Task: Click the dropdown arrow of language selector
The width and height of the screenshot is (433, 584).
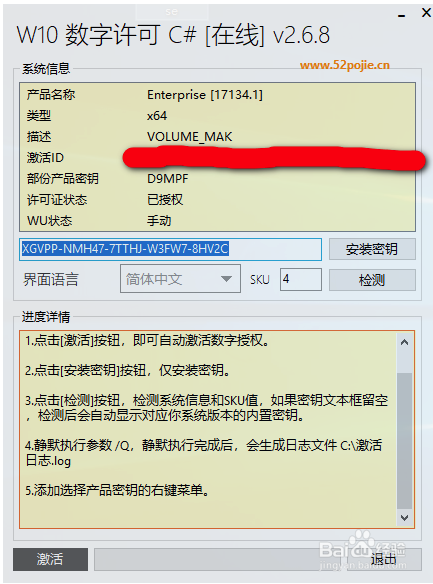Action: click(x=226, y=279)
